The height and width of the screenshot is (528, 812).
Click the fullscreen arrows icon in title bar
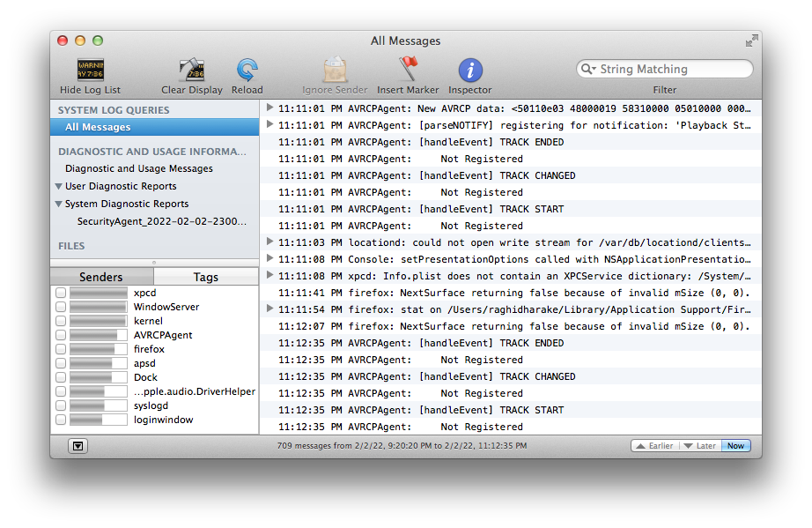[x=751, y=41]
